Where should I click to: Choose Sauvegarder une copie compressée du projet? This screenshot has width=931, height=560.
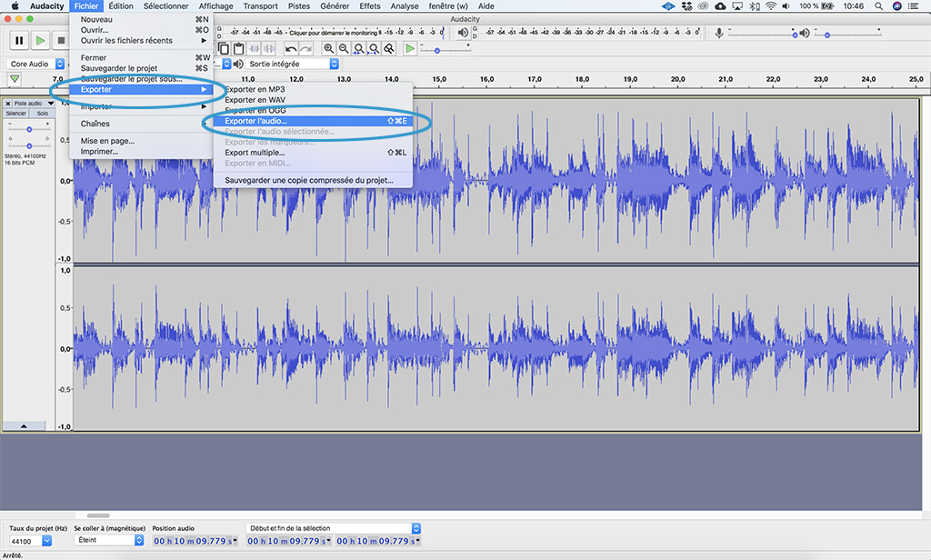click(313, 180)
